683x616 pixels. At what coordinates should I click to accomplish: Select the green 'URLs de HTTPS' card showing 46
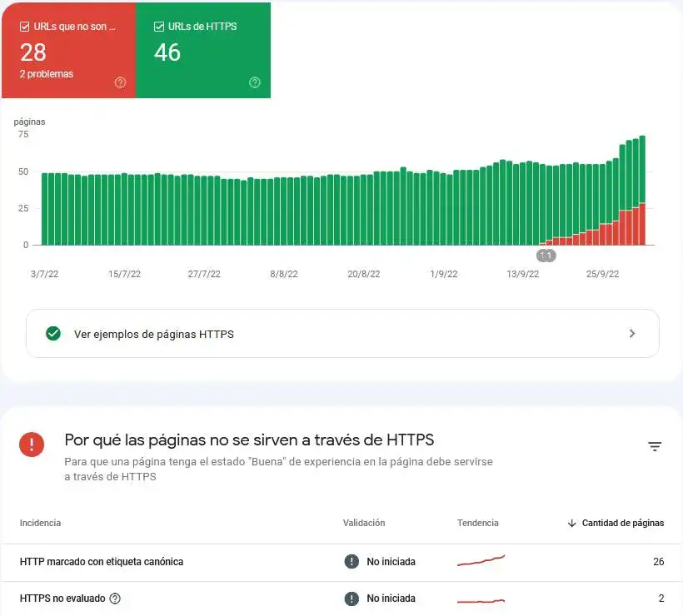pyautogui.click(x=203, y=50)
